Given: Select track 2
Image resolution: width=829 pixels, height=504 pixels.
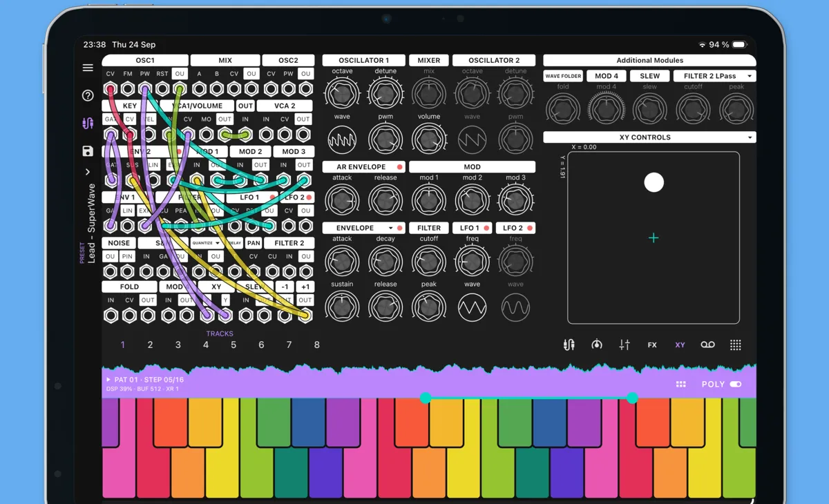Looking at the screenshot, I should [x=150, y=345].
